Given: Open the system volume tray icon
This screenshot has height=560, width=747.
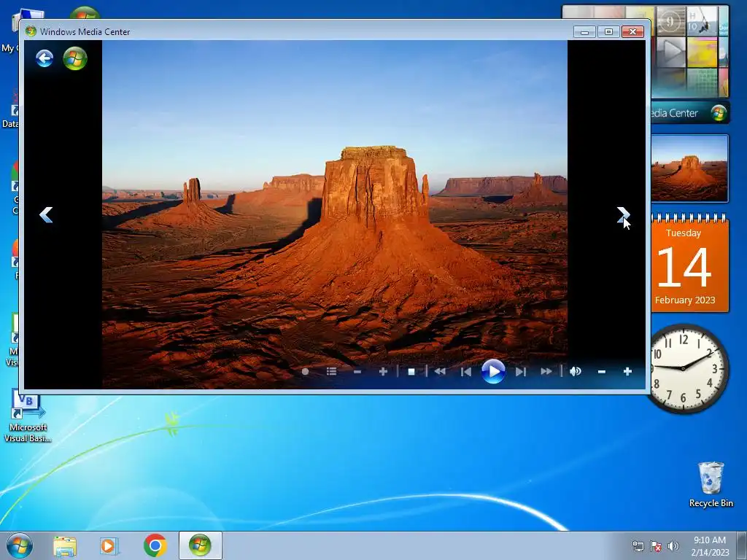Looking at the screenshot, I should [673, 546].
